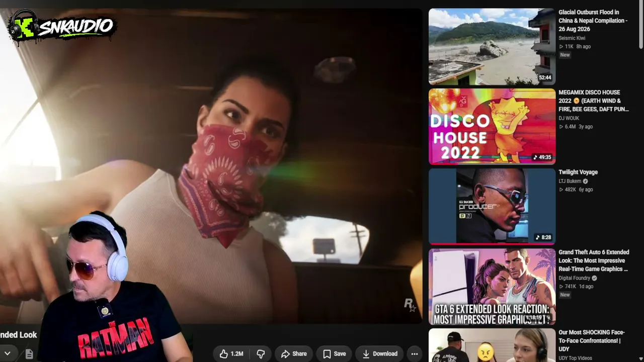The width and height of the screenshot is (644, 362).
Task: Click the New badge under Seismic Kiwi
Action: [565, 55]
